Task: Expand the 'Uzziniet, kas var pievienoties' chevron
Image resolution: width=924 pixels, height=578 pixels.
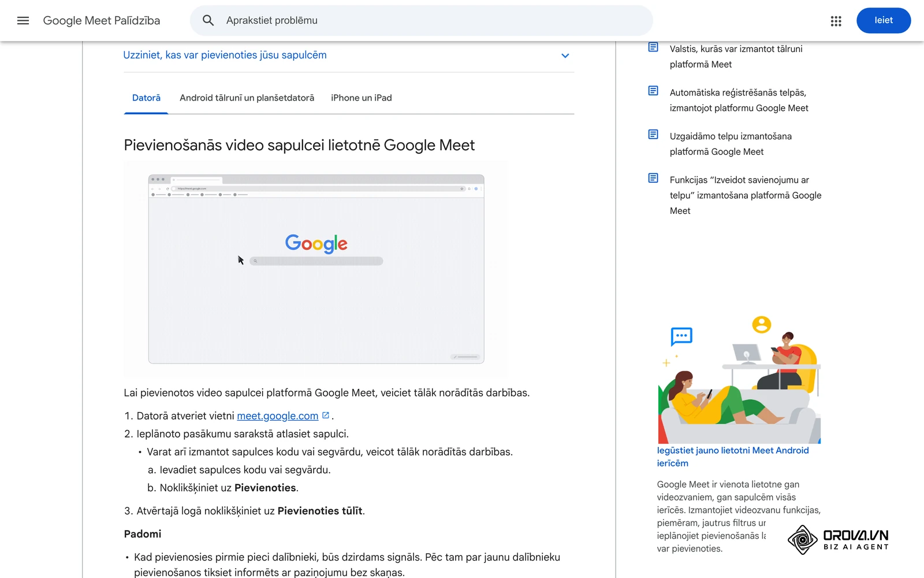Action: pos(565,55)
